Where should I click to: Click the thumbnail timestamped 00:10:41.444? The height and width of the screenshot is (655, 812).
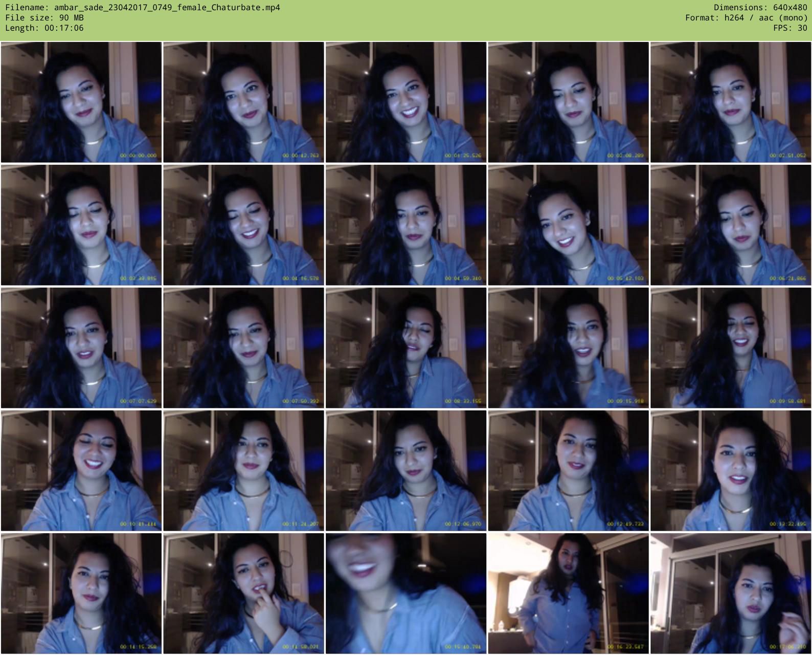click(81, 471)
